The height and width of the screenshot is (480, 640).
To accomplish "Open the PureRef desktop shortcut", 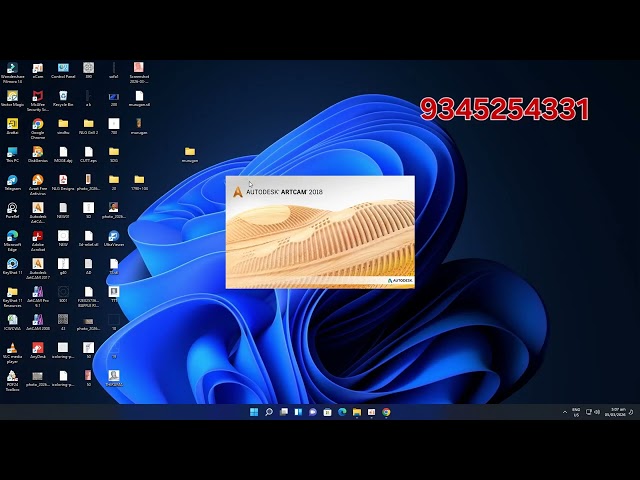I will (x=12, y=211).
